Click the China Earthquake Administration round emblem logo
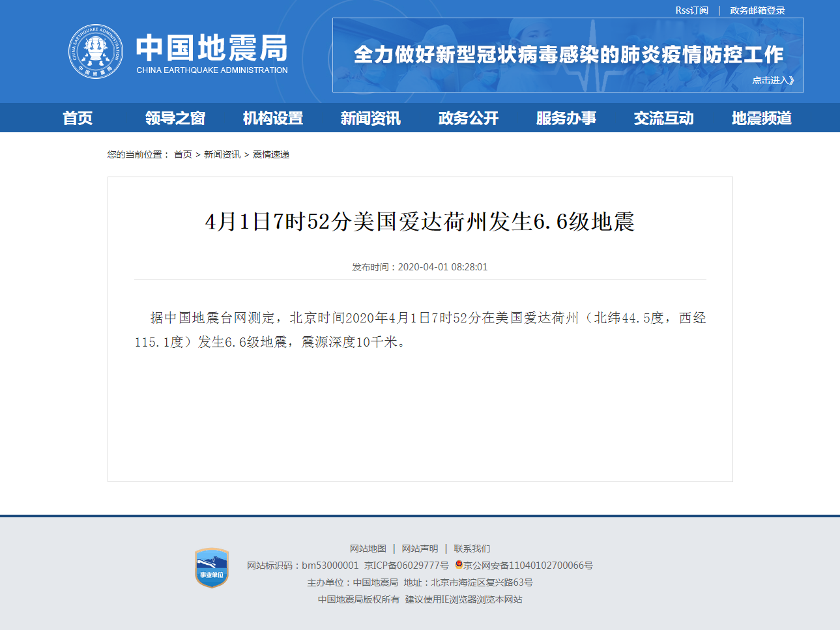This screenshot has width=840, height=630. [x=96, y=52]
